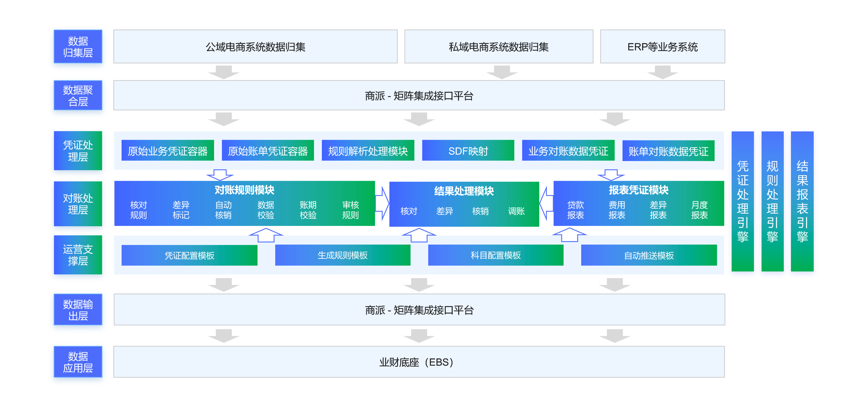Select 调账 in 结果处理模块

516,211
